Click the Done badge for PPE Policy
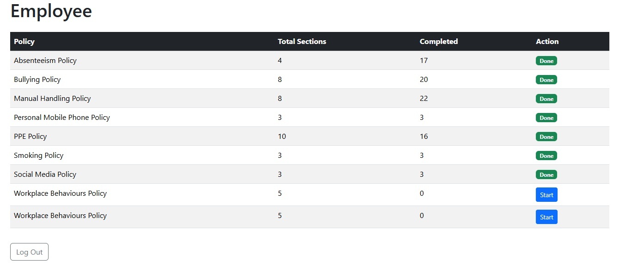Viewport: 644px width, 268px height. 546,137
